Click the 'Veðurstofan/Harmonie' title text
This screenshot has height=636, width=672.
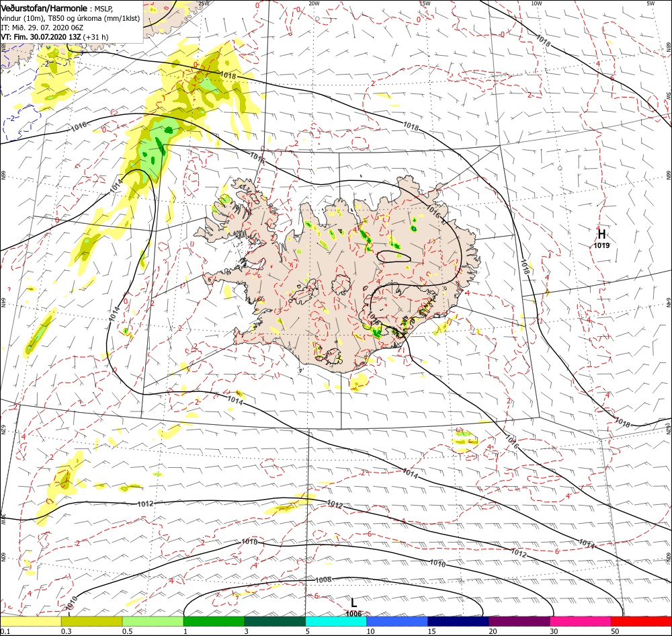coord(44,8)
